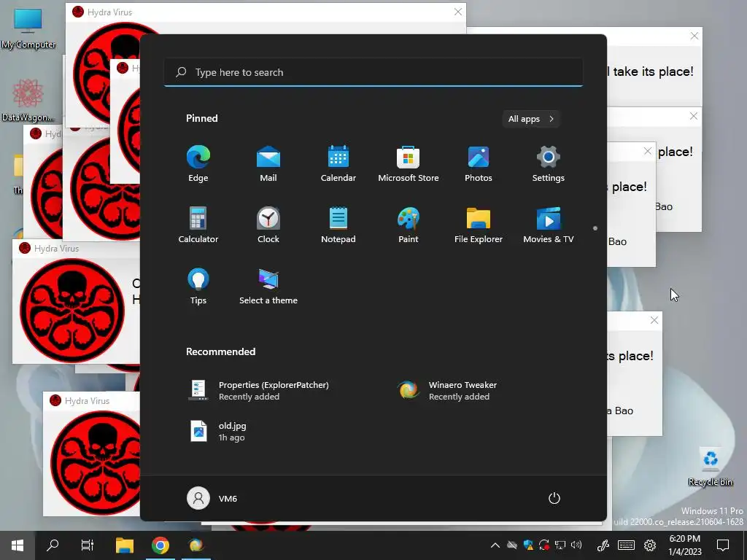This screenshot has width=747, height=560.
Task: Click the speaker volume tray icon
Action: [x=576, y=545]
